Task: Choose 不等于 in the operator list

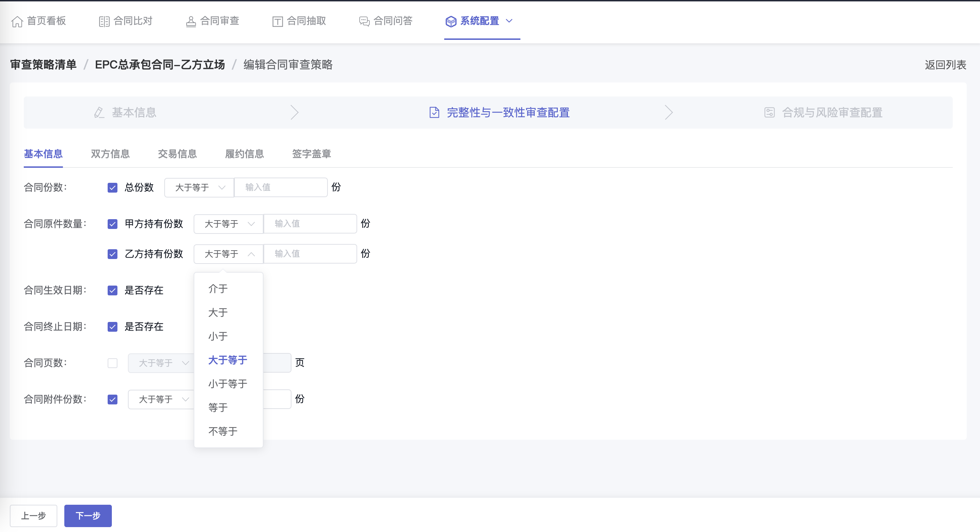Action: (x=223, y=432)
